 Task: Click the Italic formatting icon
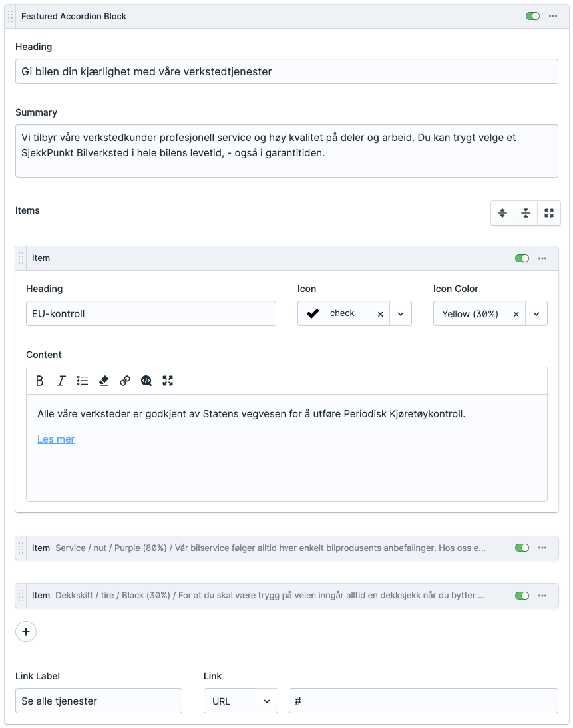(61, 381)
